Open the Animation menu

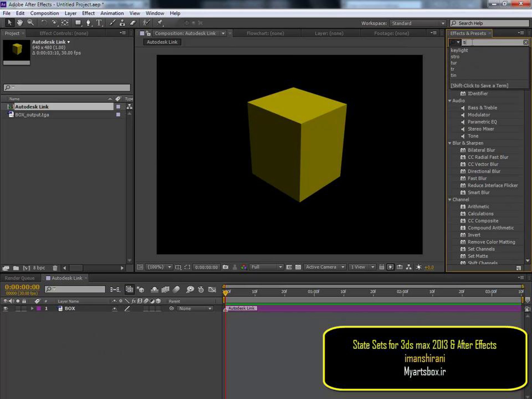click(x=112, y=13)
